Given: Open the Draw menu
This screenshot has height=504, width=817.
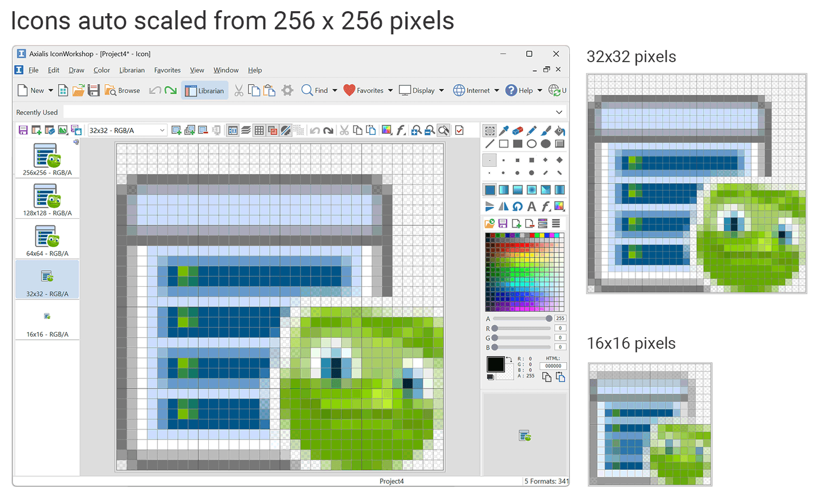Looking at the screenshot, I should [x=76, y=70].
